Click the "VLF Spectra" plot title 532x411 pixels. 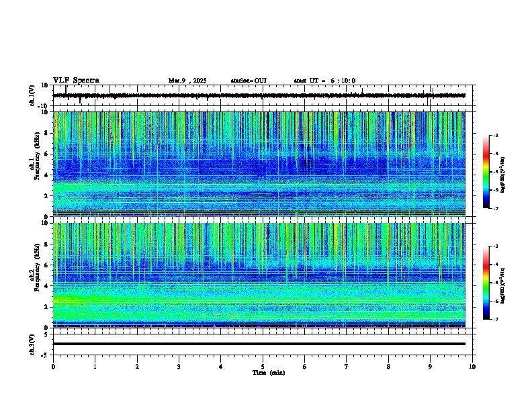[76, 81]
